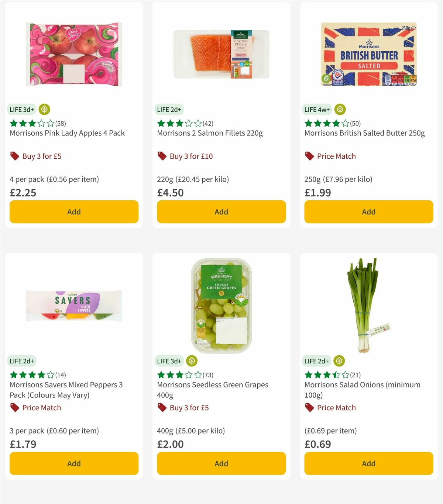The image size is (443, 504).
Task: Click the star rating for Morrisons Pink Lady Apples
Action: click(x=31, y=124)
